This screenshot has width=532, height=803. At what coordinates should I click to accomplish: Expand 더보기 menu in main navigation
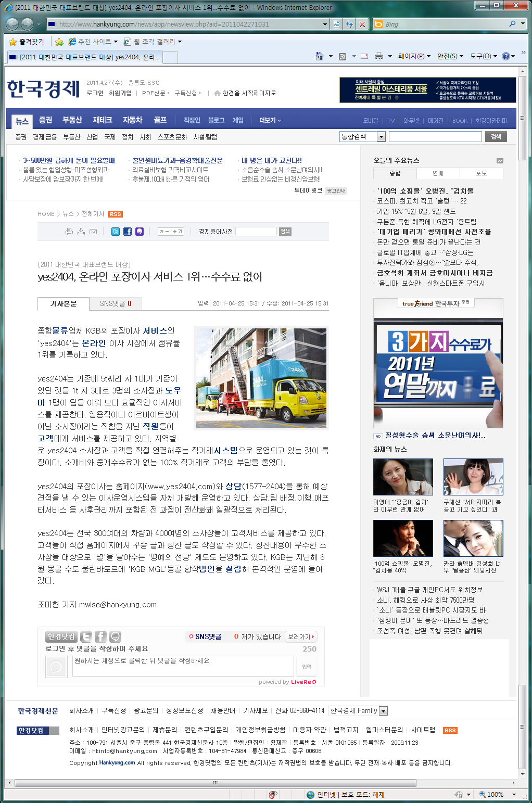point(270,120)
